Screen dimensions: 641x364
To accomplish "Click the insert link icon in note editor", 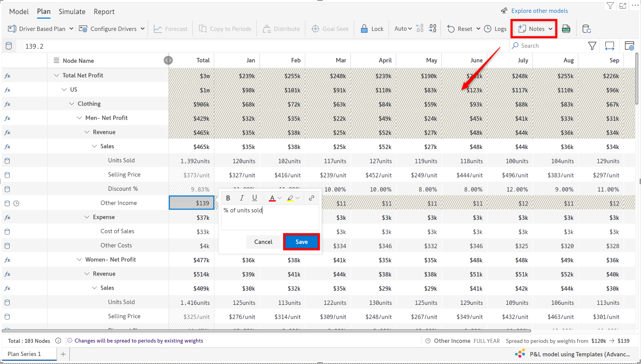I will (311, 198).
